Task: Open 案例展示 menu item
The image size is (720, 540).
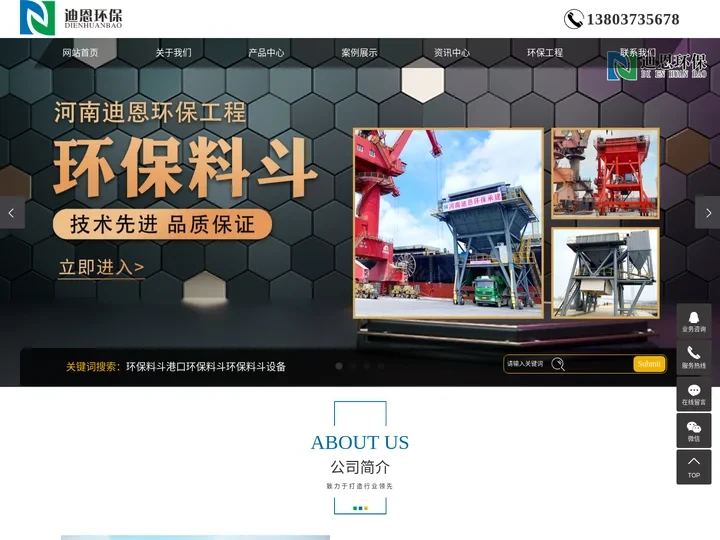Action: (359, 53)
